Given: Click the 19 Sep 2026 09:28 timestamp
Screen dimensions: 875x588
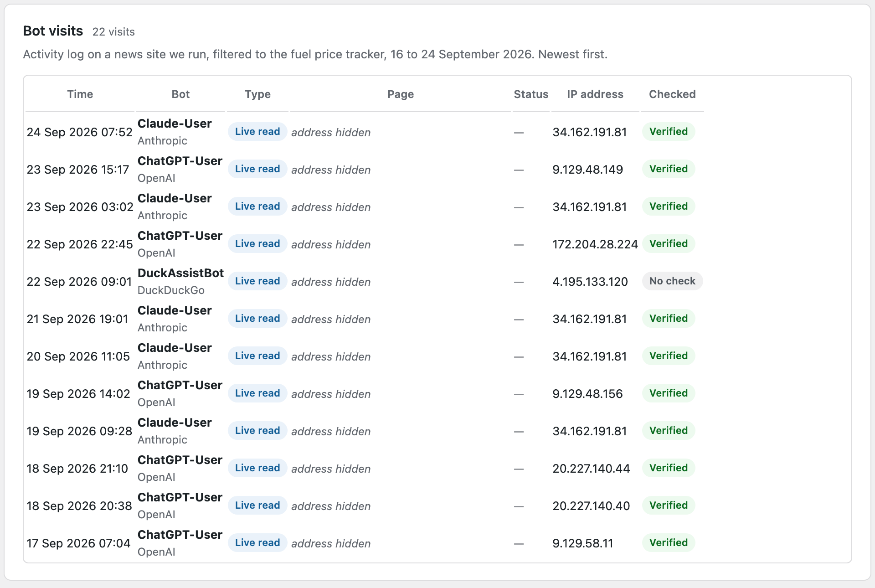Looking at the screenshot, I should pos(79,431).
